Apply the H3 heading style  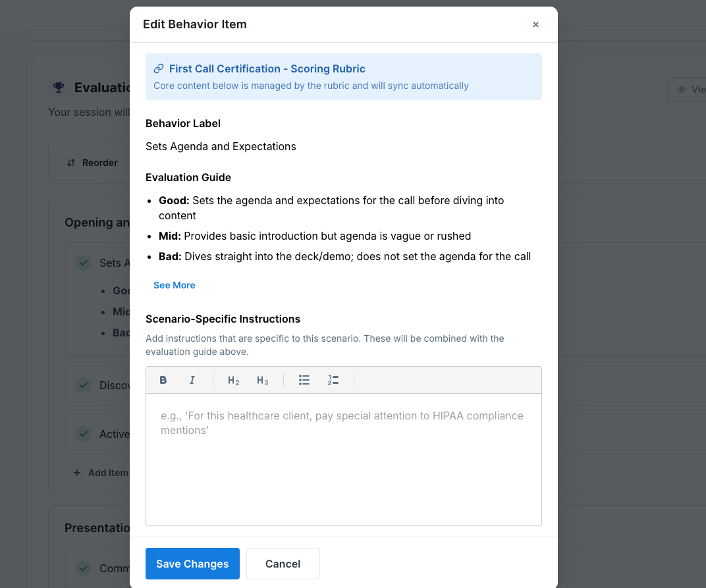pos(263,381)
